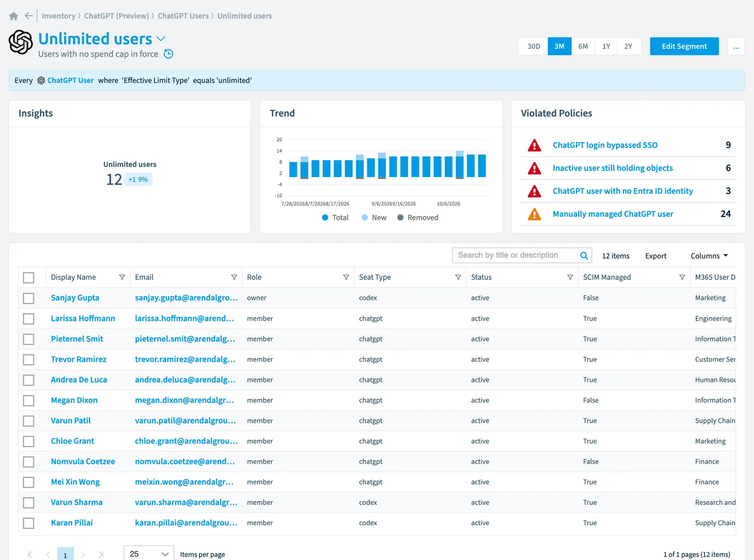Select checkbox for Nomvula Coetzee
Screen dimensions: 754x560
click(x=29, y=462)
